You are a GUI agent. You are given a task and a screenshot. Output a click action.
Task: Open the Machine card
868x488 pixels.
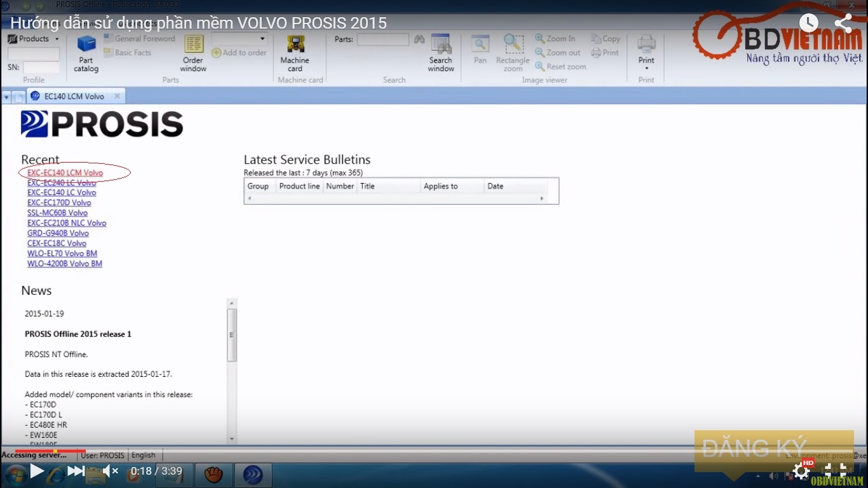[x=295, y=53]
